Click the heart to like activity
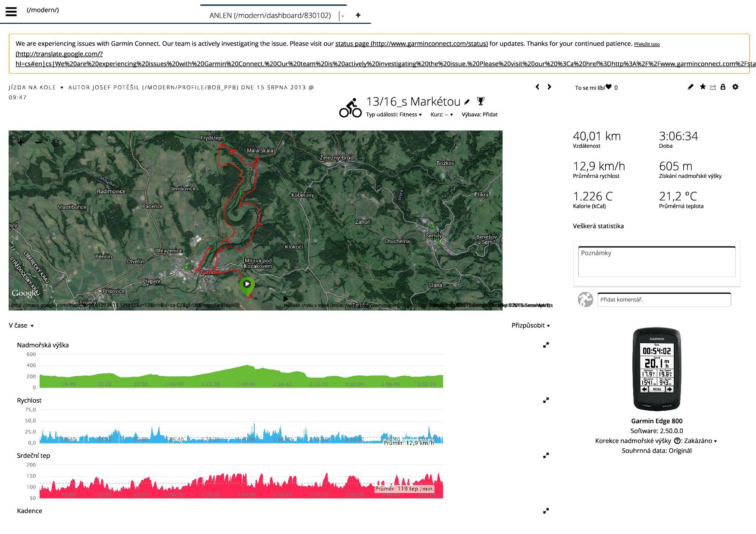 click(x=608, y=87)
